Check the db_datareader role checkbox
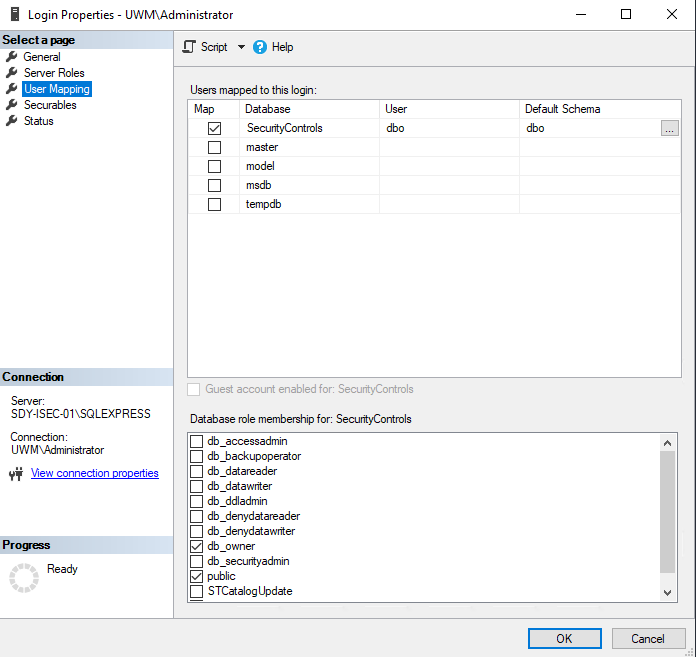 [x=197, y=472]
